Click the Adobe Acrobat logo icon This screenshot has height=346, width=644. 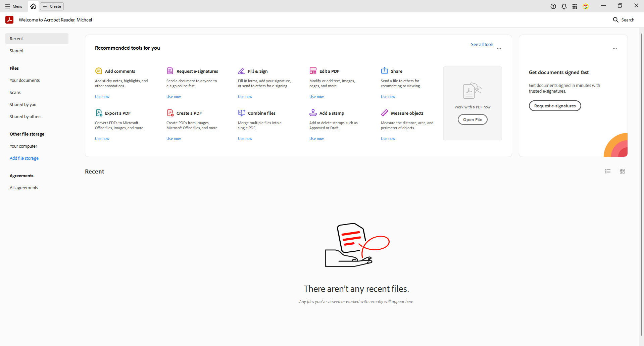click(x=9, y=20)
